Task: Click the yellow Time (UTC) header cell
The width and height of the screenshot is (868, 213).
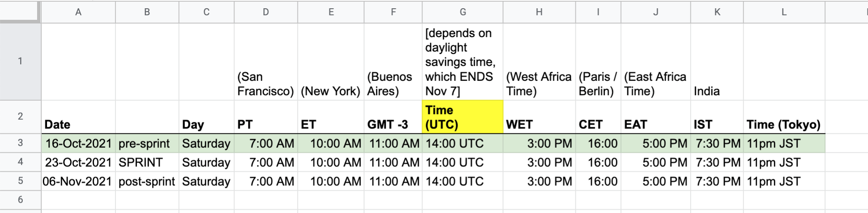Action: coord(462,117)
